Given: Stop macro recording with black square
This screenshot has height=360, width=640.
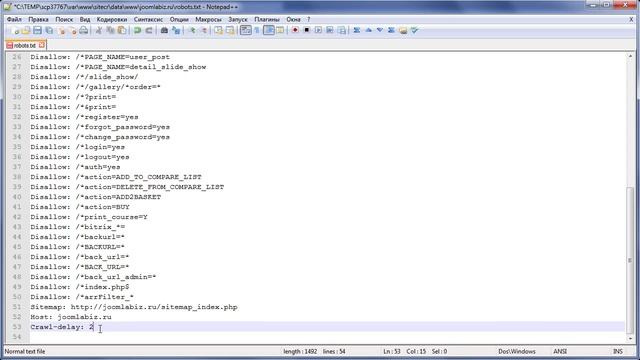Looking at the screenshot, I should point(307,31).
